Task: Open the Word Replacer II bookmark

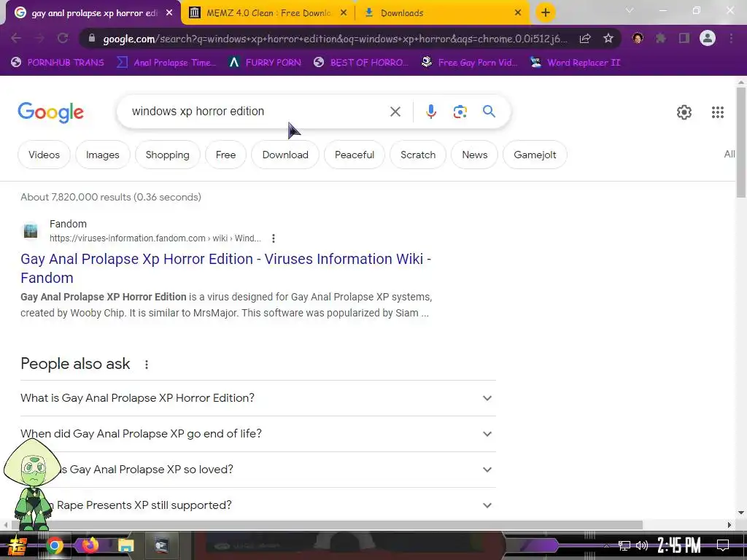Action: (575, 63)
